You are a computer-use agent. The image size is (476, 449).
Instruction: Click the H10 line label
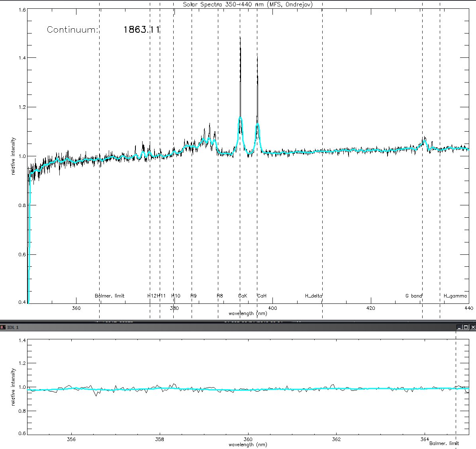click(x=176, y=296)
